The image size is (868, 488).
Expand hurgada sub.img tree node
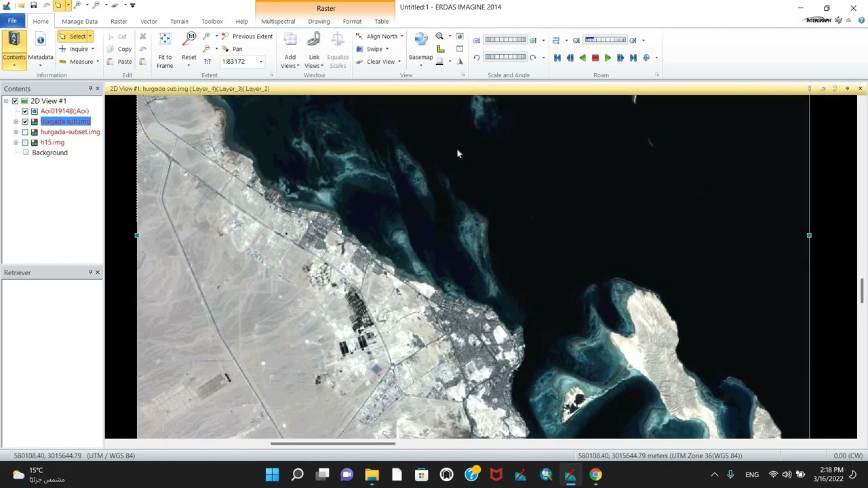pyautogui.click(x=16, y=122)
